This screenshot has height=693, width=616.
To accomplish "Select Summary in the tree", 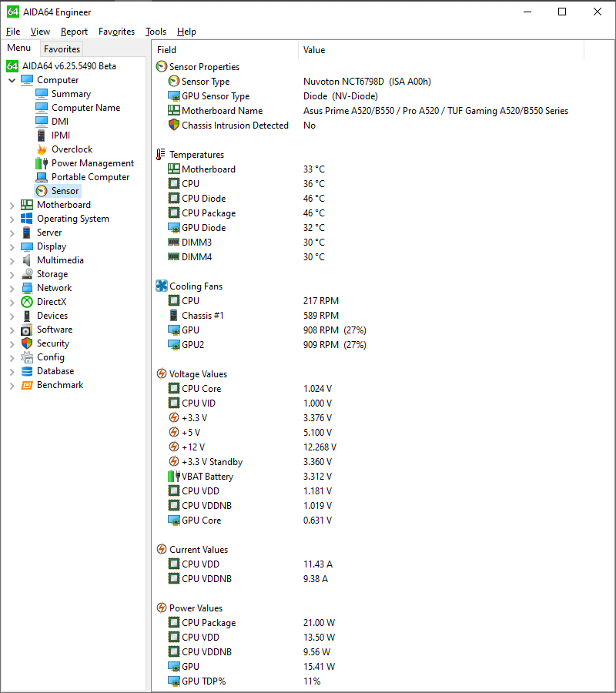I will 71,94.
